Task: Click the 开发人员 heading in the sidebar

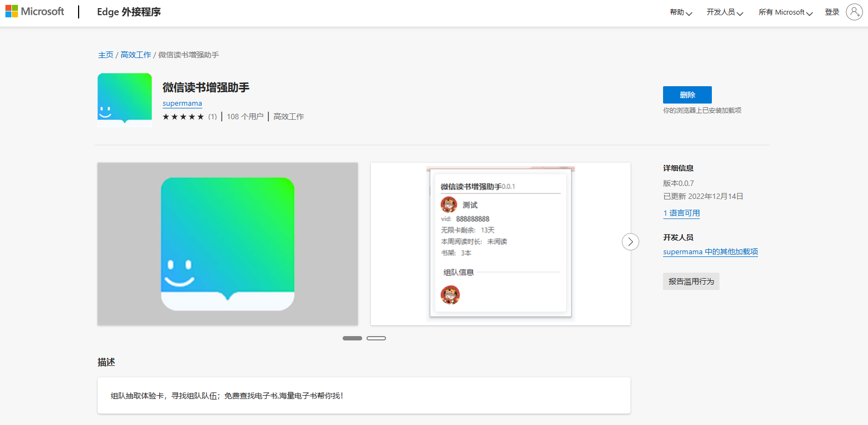Action: point(678,237)
